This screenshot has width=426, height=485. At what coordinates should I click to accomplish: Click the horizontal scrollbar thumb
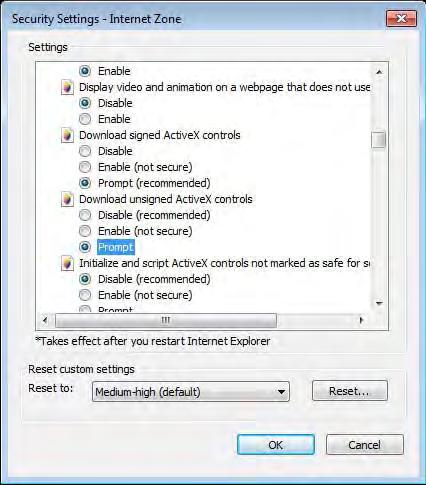166,320
